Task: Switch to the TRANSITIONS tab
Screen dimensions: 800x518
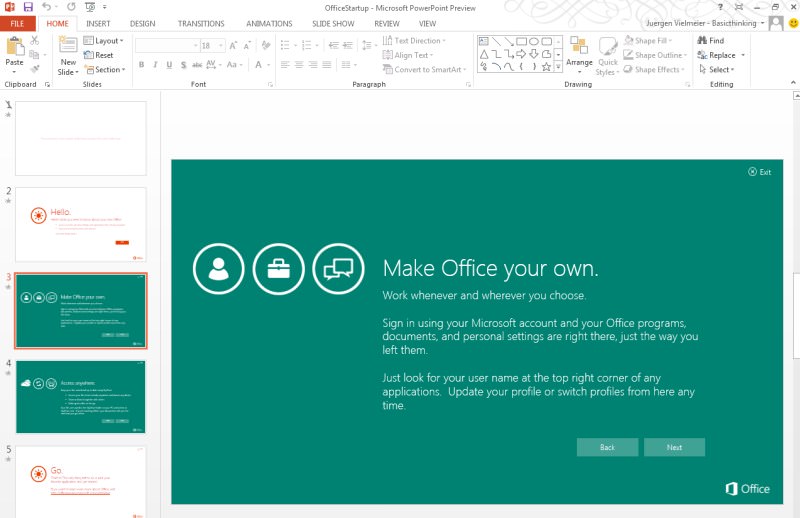Action: pyautogui.click(x=201, y=23)
